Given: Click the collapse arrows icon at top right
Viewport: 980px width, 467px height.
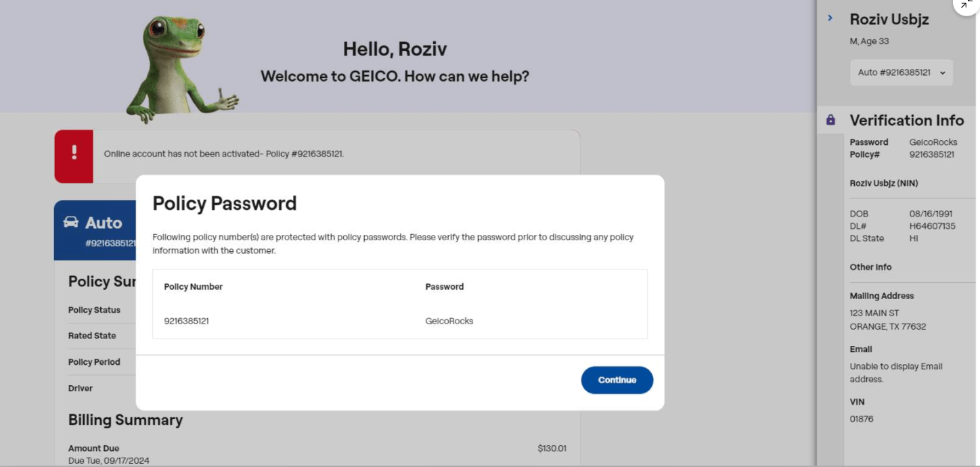Looking at the screenshot, I should (x=966, y=4).
